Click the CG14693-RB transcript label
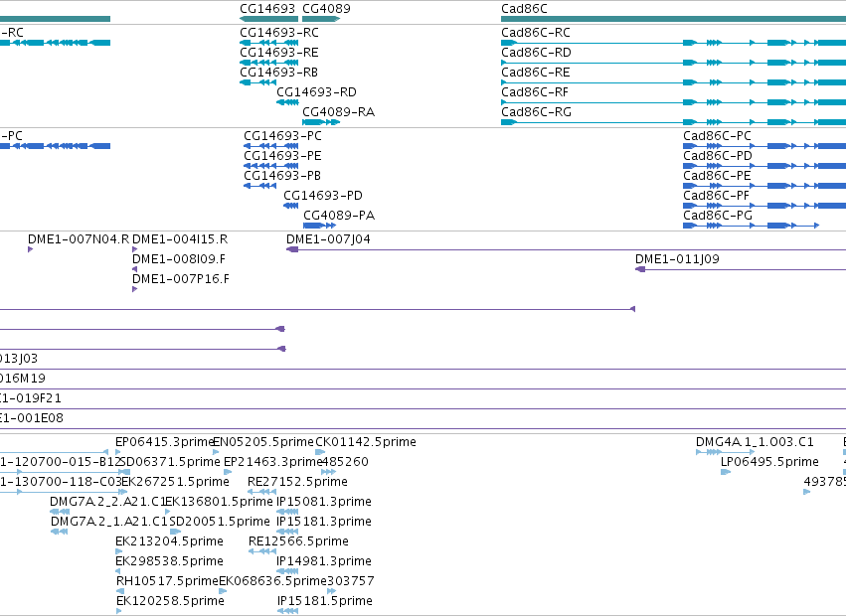846x616 pixels. [x=279, y=73]
